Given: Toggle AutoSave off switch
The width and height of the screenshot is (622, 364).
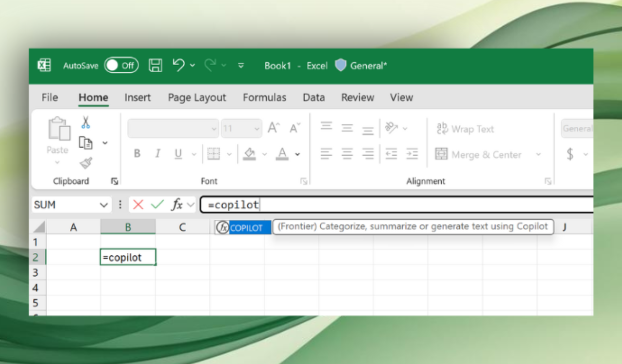Looking at the screenshot, I should coord(121,65).
